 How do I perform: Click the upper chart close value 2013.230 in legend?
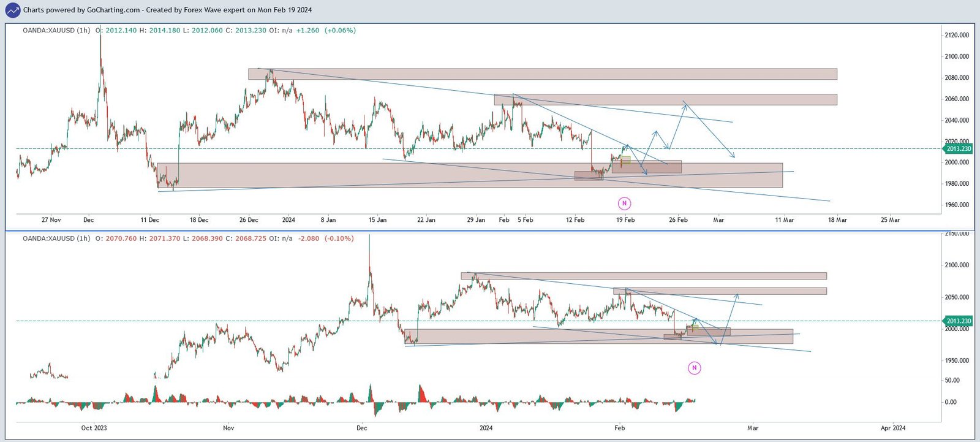point(251,30)
